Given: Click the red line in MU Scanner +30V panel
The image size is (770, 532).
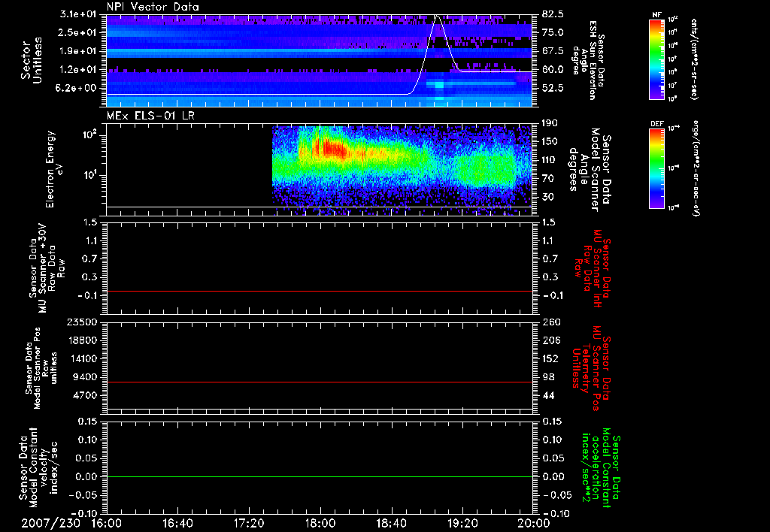Looking at the screenshot, I should (320, 291).
